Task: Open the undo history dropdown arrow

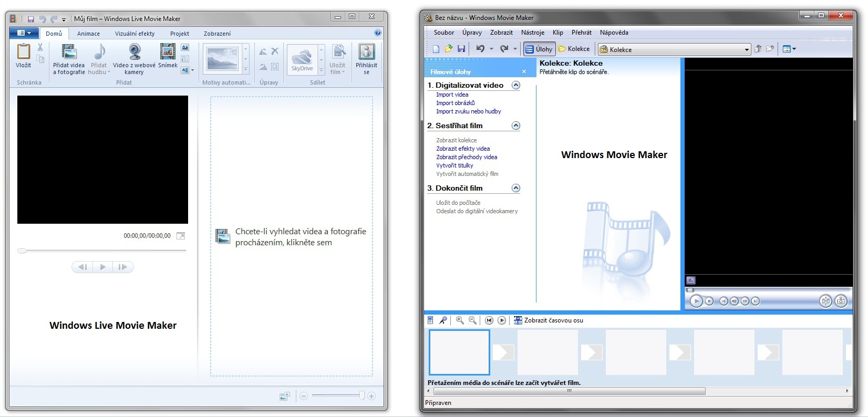Action: [491, 49]
